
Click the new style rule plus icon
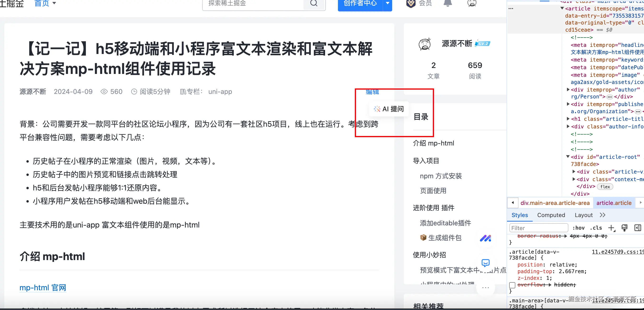click(x=611, y=228)
